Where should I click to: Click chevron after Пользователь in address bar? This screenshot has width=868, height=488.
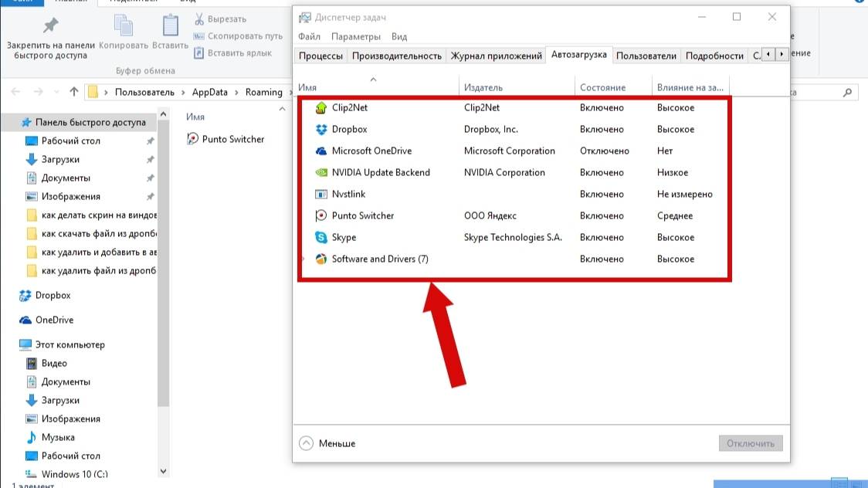coord(183,93)
